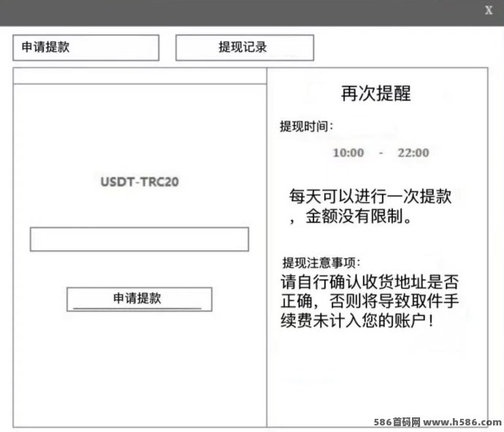The image size is (504, 432).
Task: Click the 提现时间: label
Action: [x=306, y=126]
